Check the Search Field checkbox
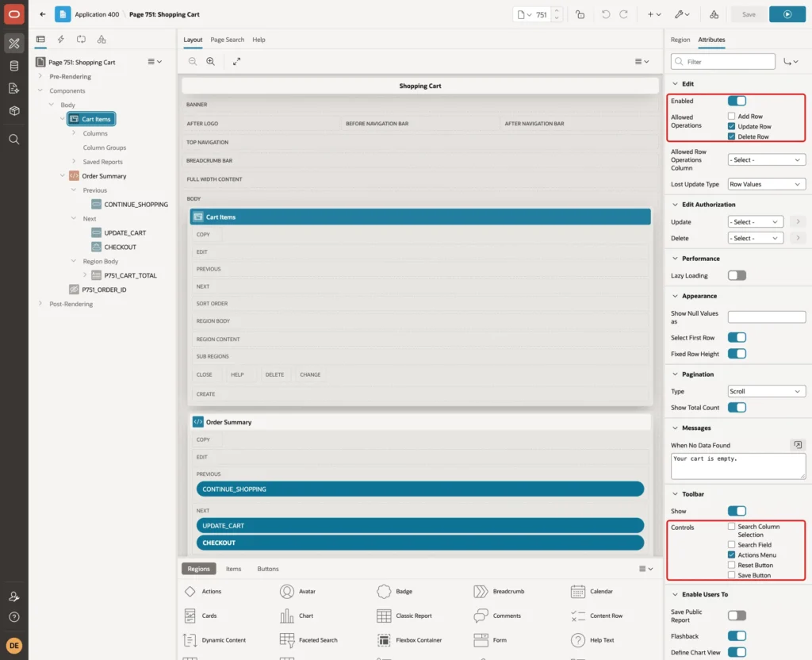The width and height of the screenshot is (812, 660). tap(731, 544)
